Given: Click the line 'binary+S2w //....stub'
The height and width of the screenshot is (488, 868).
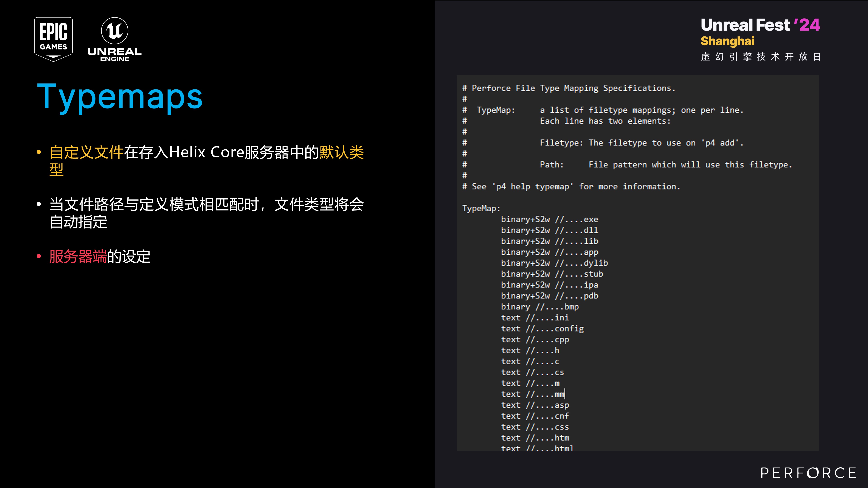Looking at the screenshot, I should pyautogui.click(x=552, y=274).
